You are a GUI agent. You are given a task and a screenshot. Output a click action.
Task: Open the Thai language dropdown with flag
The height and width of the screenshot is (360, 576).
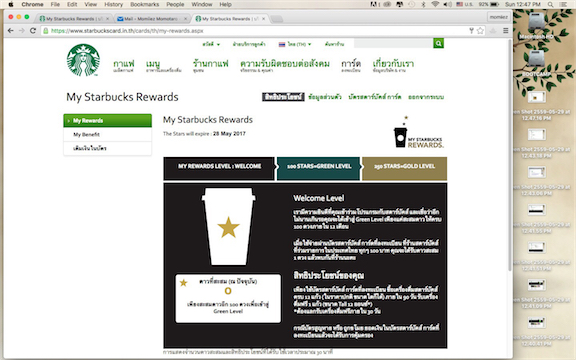(295, 44)
